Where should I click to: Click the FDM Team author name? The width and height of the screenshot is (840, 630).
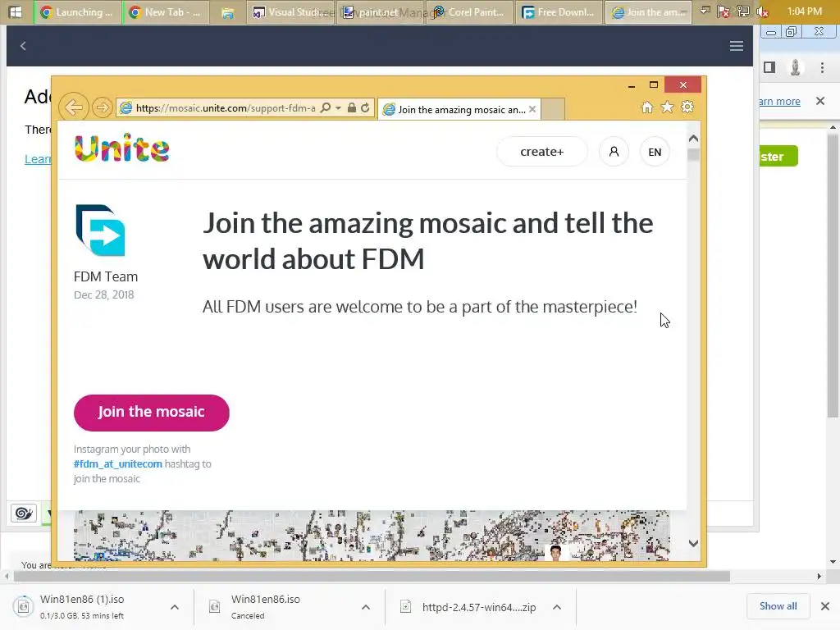(106, 276)
